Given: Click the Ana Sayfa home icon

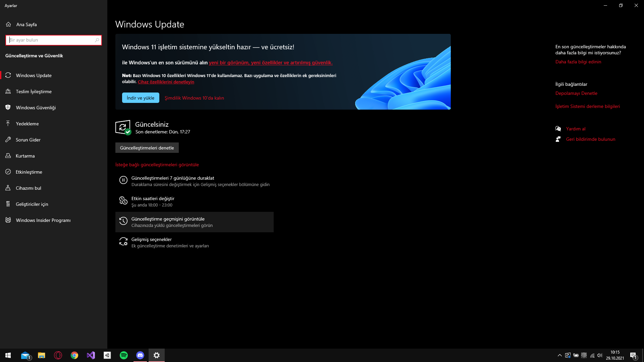Looking at the screenshot, I should tap(8, 24).
